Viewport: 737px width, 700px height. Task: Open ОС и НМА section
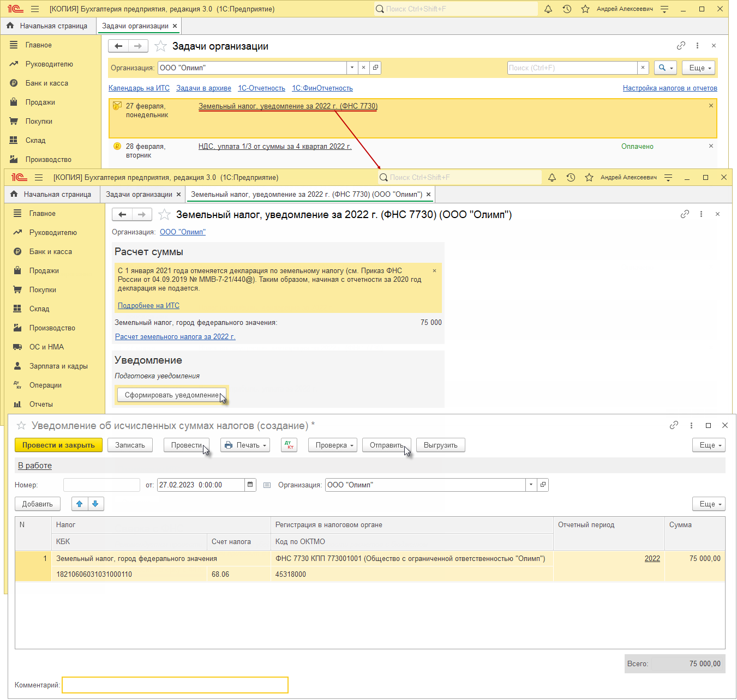pos(46,347)
